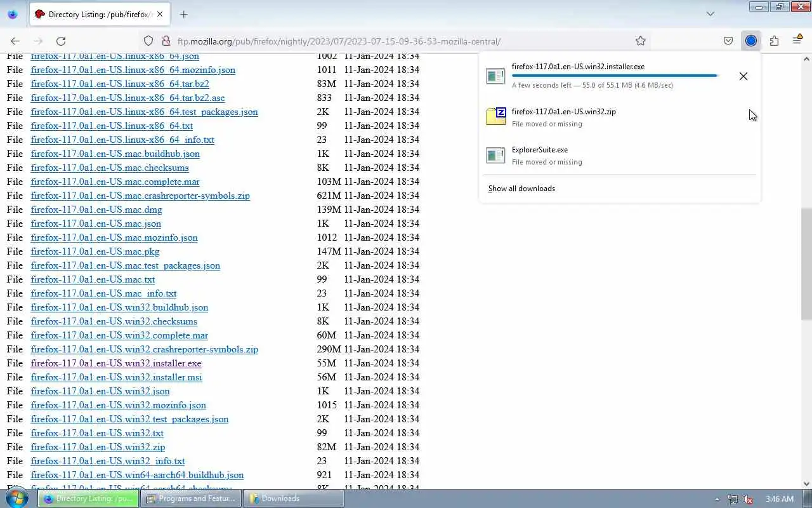Screen dimensions: 812x508
Task: Click the win32.zip download file icon
Action: point(495,116)
